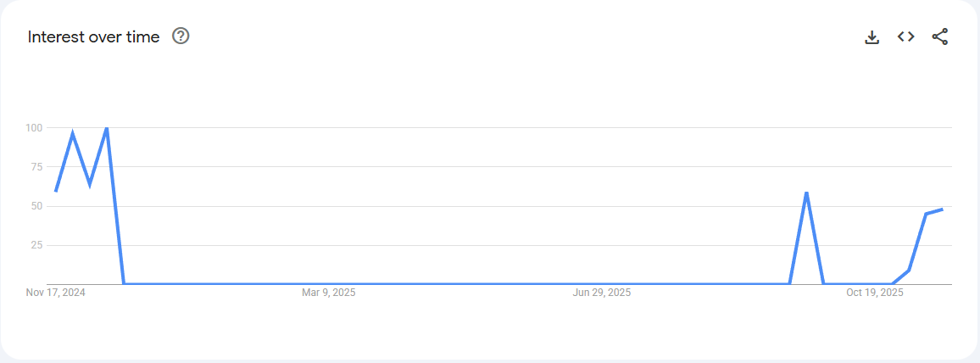The image size is (980, 363).
Task: Click the Oct 19, 2025 date label
Action: click(875, 293)
